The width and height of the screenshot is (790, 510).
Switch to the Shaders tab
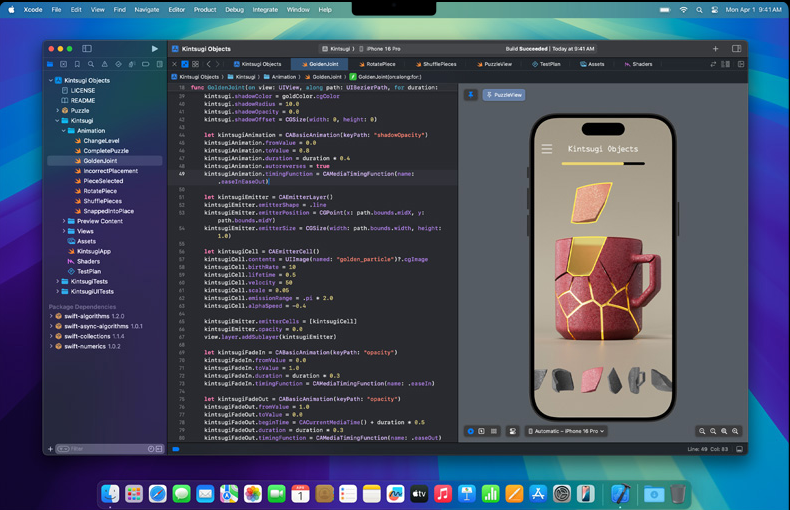[638, 65]
